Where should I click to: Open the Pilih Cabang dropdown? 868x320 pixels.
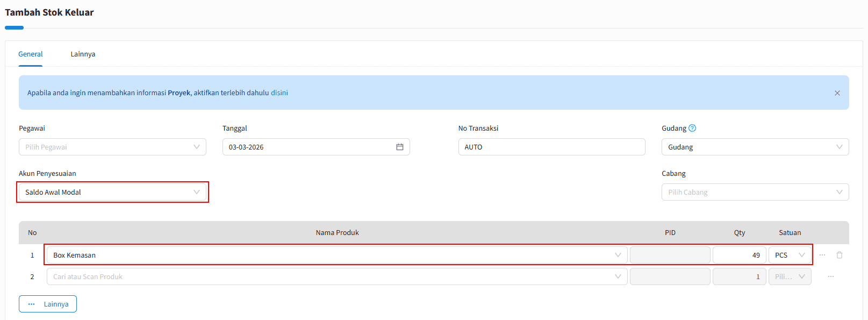click(755, 192)
